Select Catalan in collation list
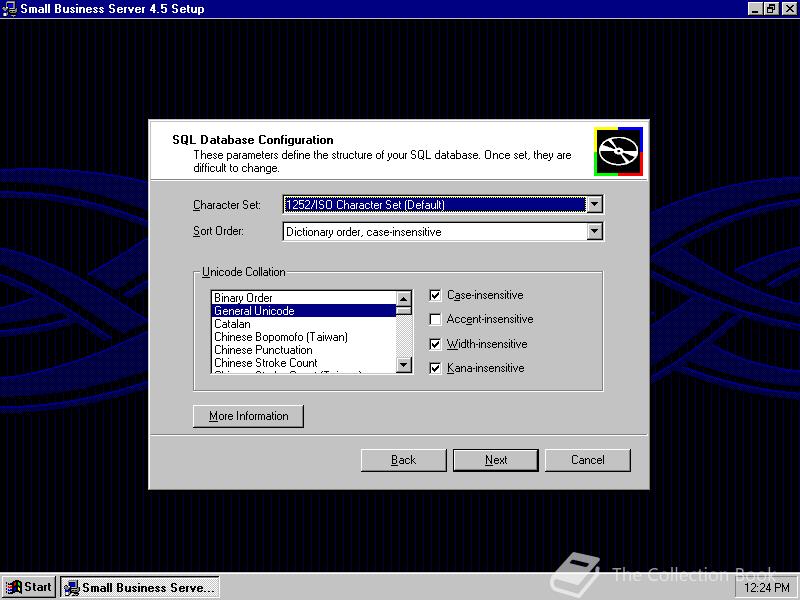 click(x=304, y=324)
